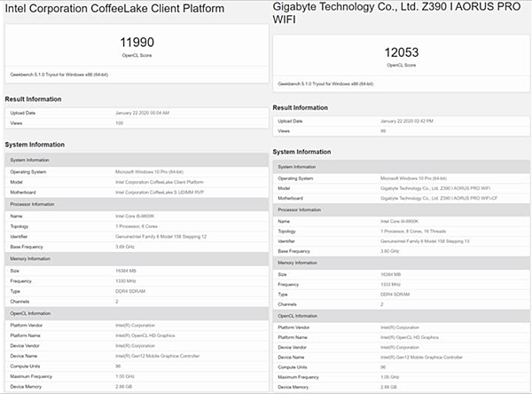Click identifier ending in Stepping 12
Viewport: 532px width, 394px height.
[160, 237]
